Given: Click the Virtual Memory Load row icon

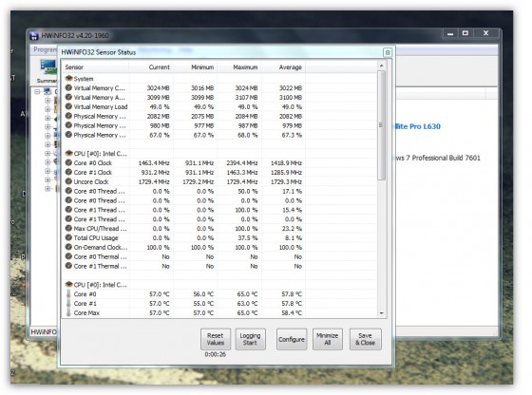Looking at the screenshot, I should (68, 106).
